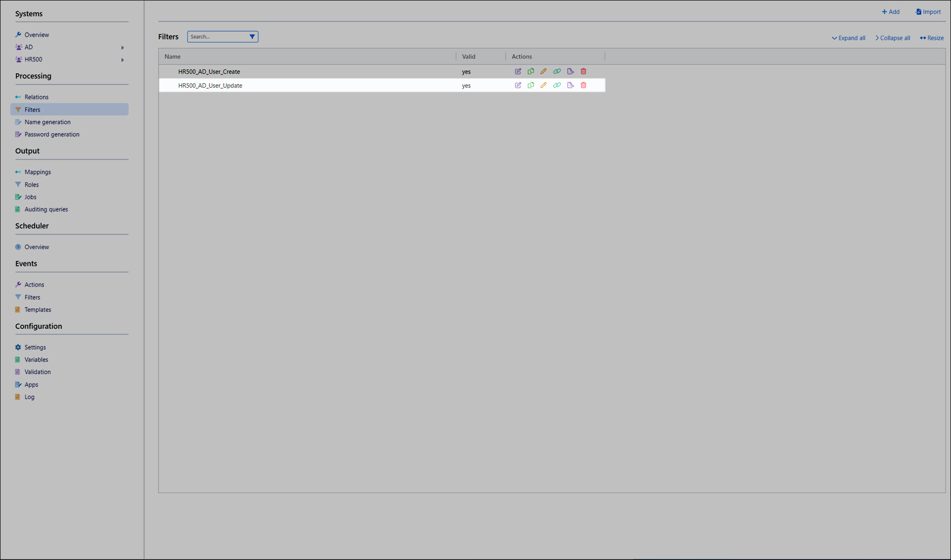Delete HR500_AD_User_Create with the trash icon

(x=583, y=71)
